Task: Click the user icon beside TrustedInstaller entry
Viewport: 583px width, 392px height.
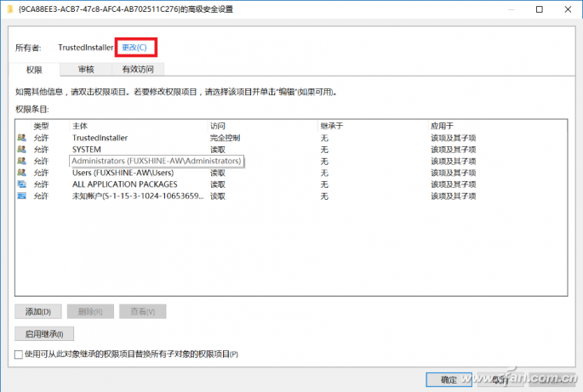Action: (20, 137)
